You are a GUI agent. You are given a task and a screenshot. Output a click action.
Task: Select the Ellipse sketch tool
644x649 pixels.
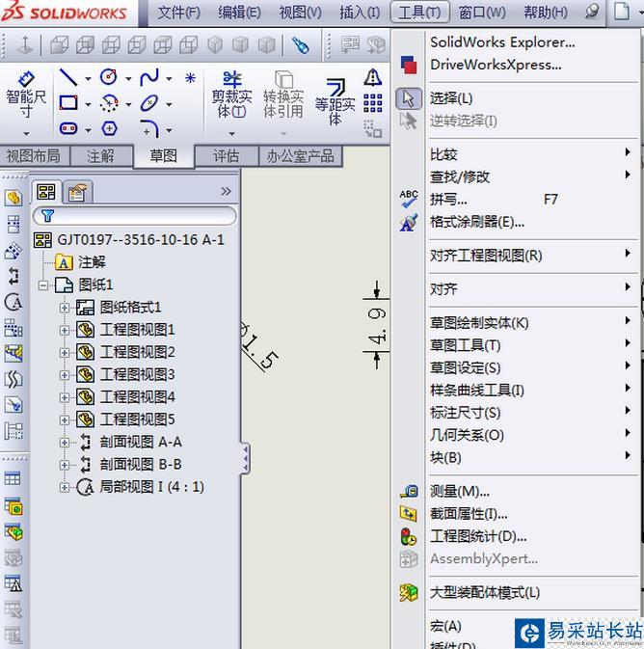tap(149, 103)
